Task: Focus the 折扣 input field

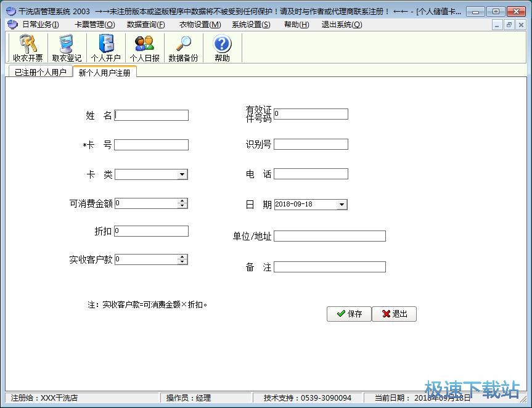Action: pyautogui.click(x=151, y=231)
